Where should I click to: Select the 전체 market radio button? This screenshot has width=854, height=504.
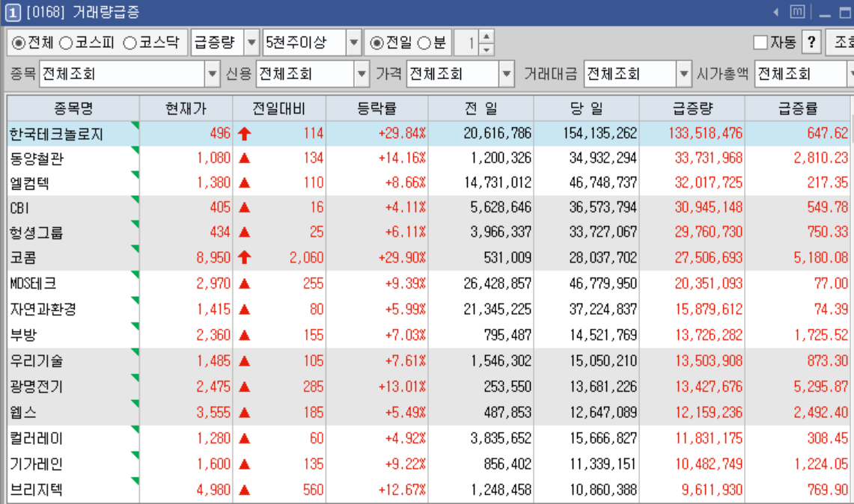(19, 43)
